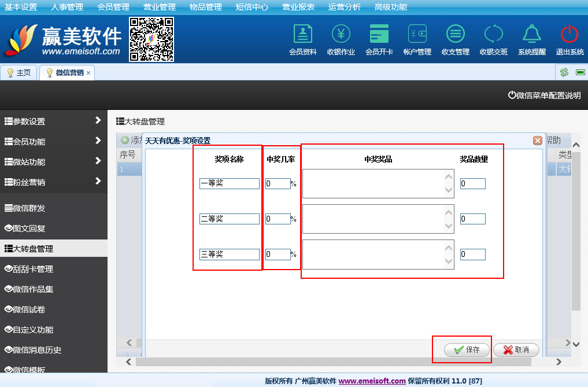This screenshot has width=588, height=387.
Task: Expand the 参数设置 sidebar section
Action: (53, 121)
